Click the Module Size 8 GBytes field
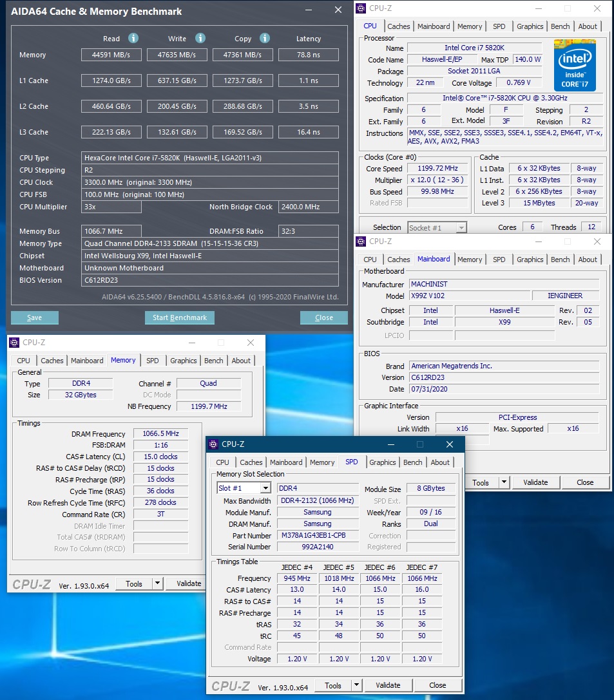614x700 pixels. (431, 488)
